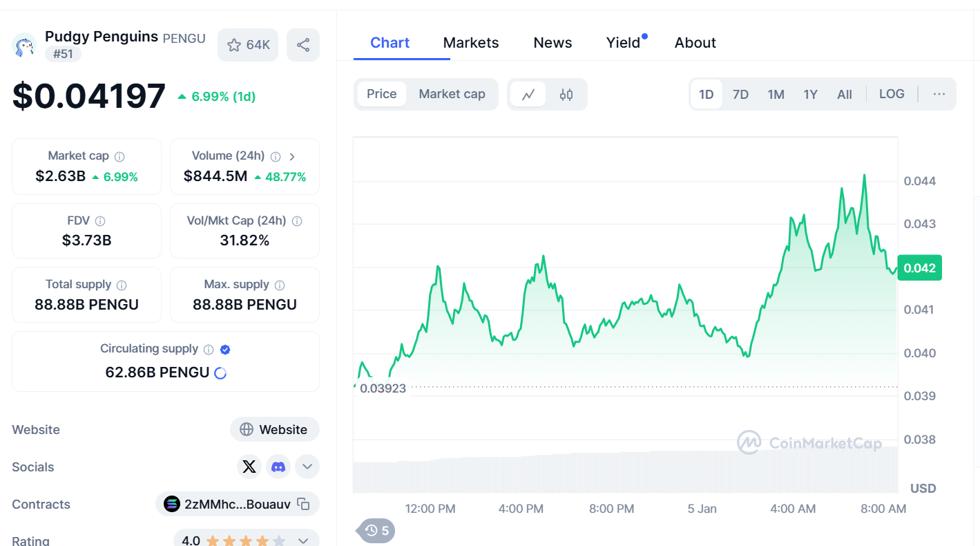Expand Volume (24h) details arrow
The height and width of the screenshot is (546, 980).
click(292, 157)
